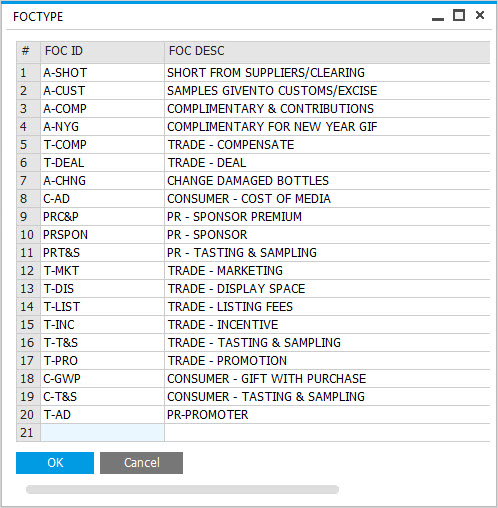Select TRADE - LISTING FEES description cell

(x=327, y=307)
